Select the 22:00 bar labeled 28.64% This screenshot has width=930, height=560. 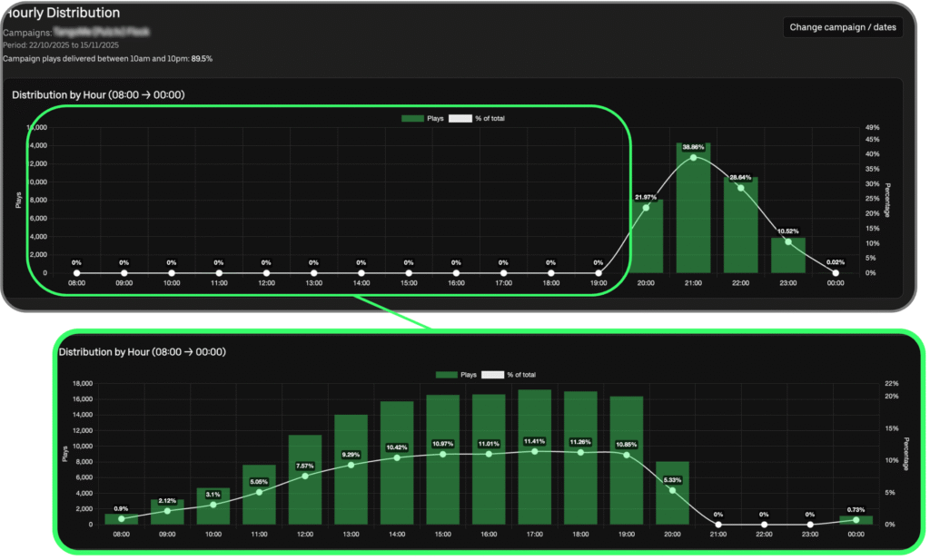(x=740, y=224)
